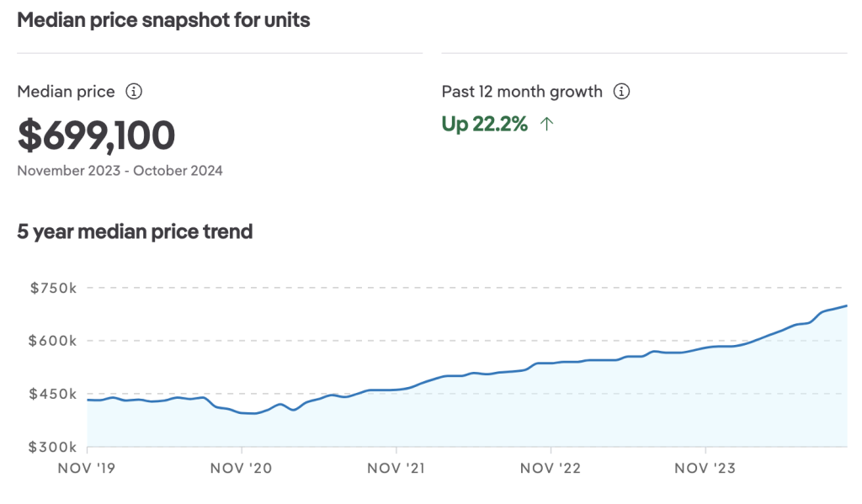Click the November 2023 - October 2024 date range
The image size is (862, 504).
click(120, 171)
